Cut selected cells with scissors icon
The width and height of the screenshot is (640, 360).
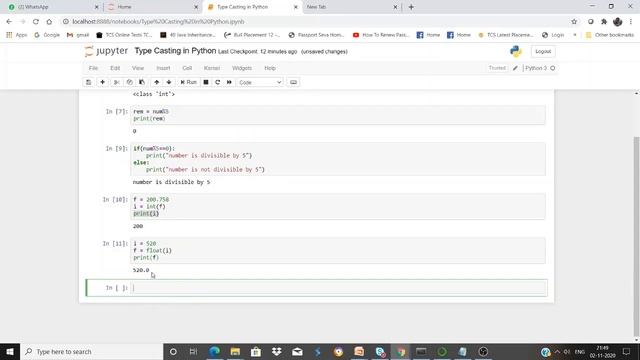[x=117, y=82]
